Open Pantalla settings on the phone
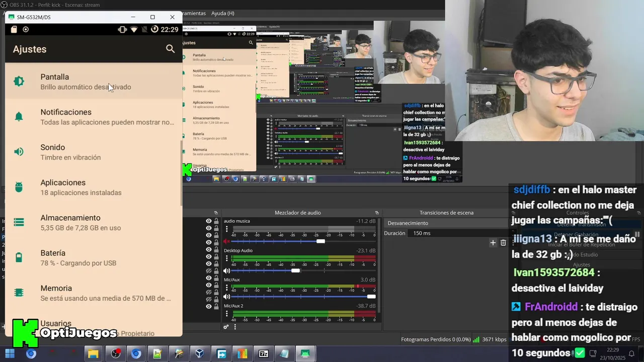 tap(94, 81)
